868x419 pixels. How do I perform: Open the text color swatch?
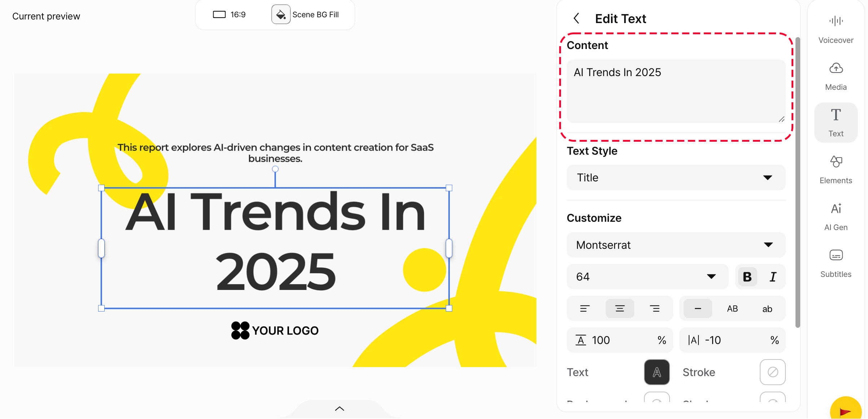point(657,372)
